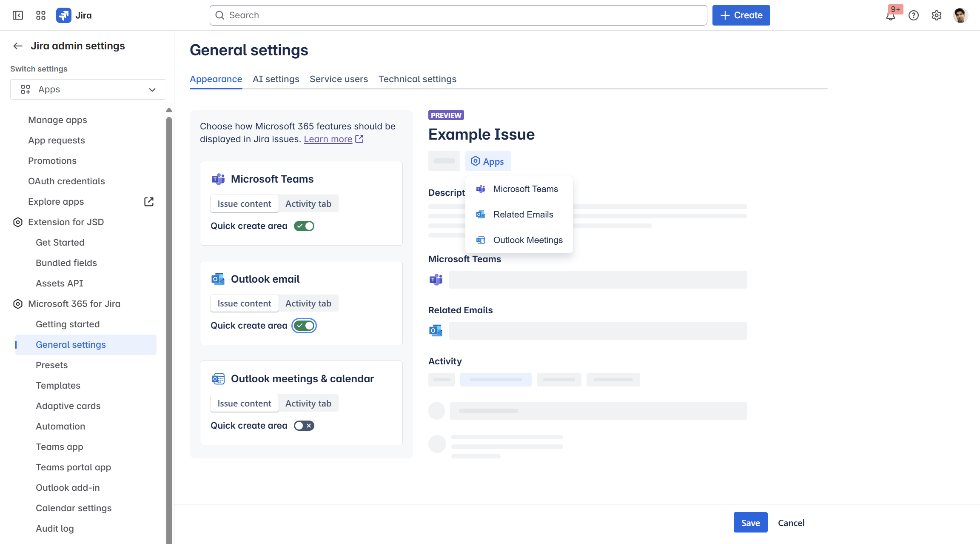Click the Search input field
Viewport: 980px width, 544px height.
458,15
